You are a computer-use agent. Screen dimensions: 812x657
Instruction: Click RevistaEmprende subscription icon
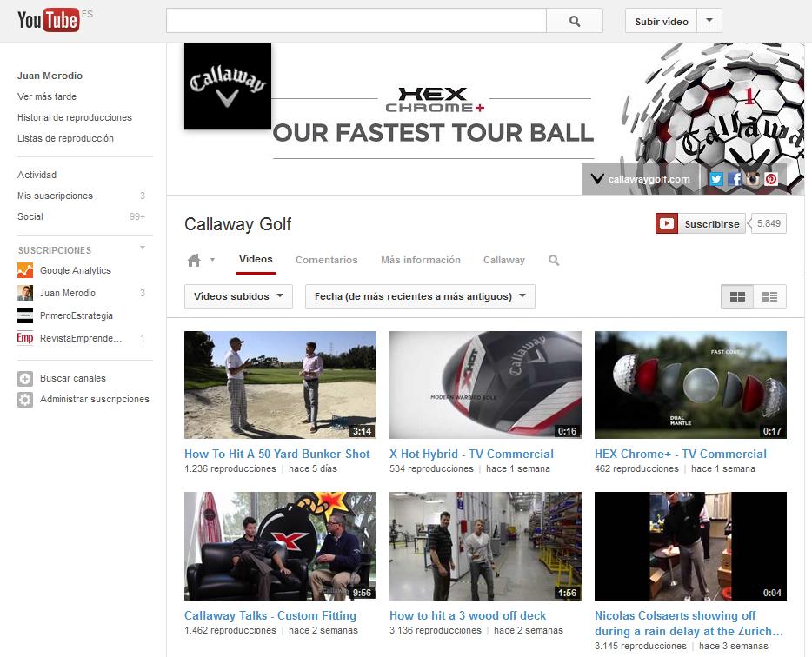tap(25, 338)
